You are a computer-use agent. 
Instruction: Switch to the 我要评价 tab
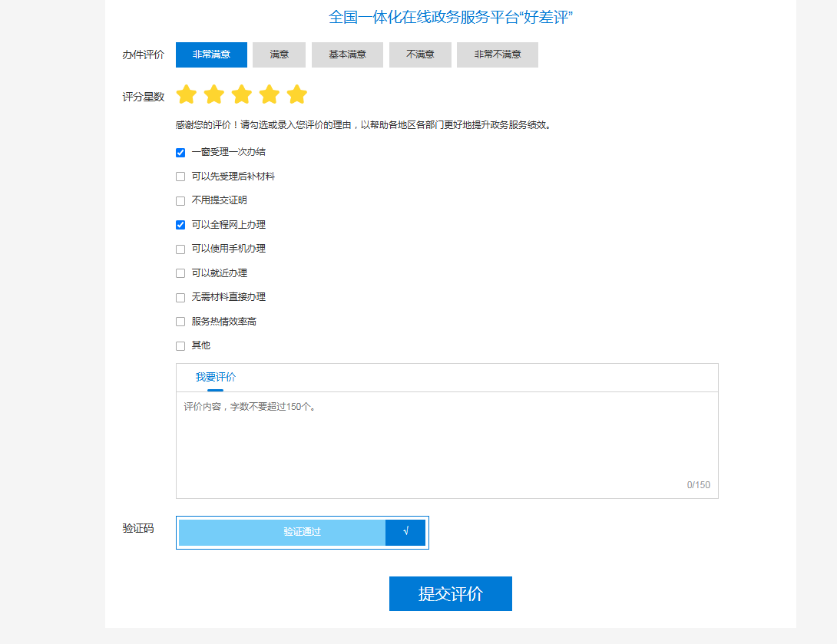(x=216, y=377)
